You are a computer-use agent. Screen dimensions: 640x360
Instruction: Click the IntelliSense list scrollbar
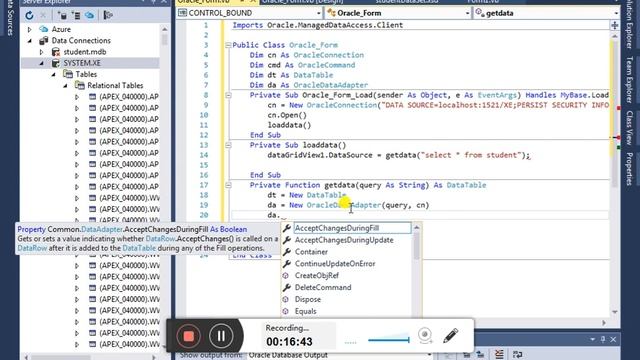pyautogui.click(x=416, y=247)
